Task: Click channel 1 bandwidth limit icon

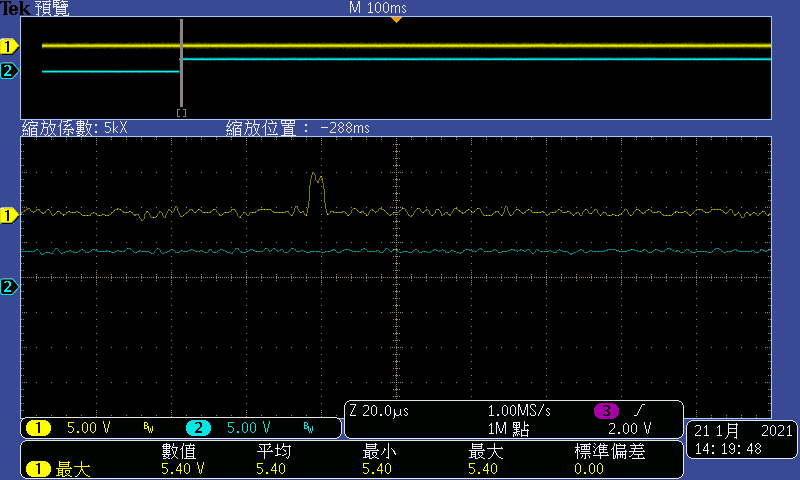Action: 148,427
